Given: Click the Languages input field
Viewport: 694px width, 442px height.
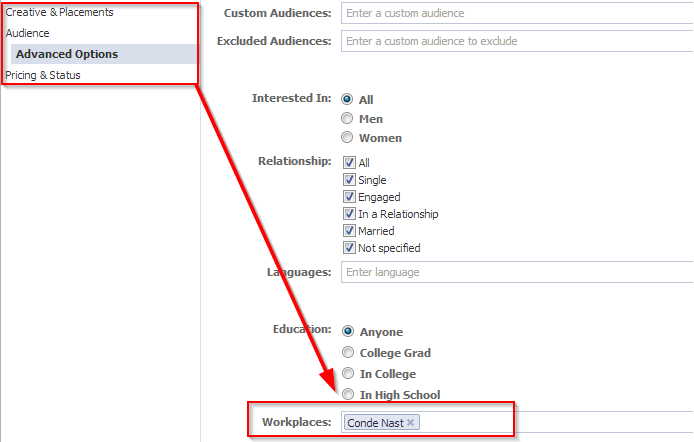Looking at the screenshot, I should [517, 272].
